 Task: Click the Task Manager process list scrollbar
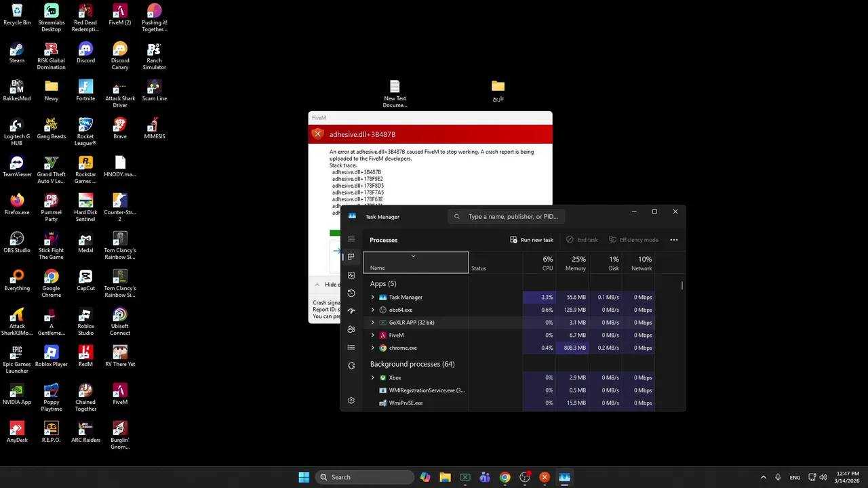(682, 285)
